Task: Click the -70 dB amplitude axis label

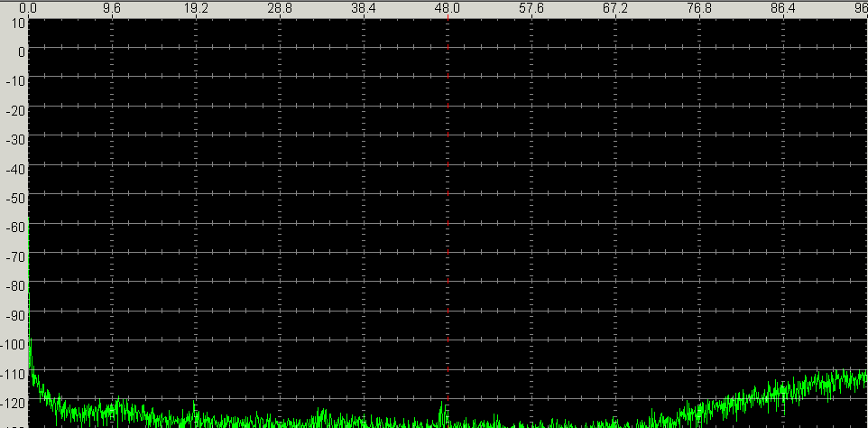Action: point(15,259)
